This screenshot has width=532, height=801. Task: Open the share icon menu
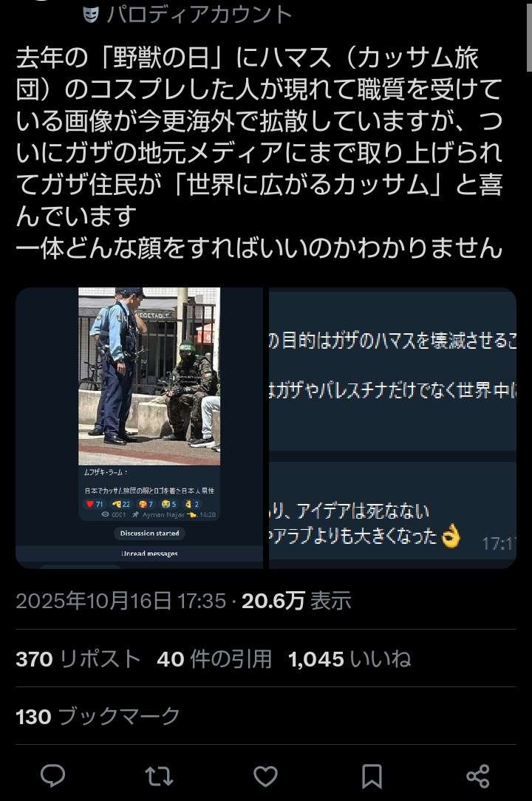(x=478, y=777)
